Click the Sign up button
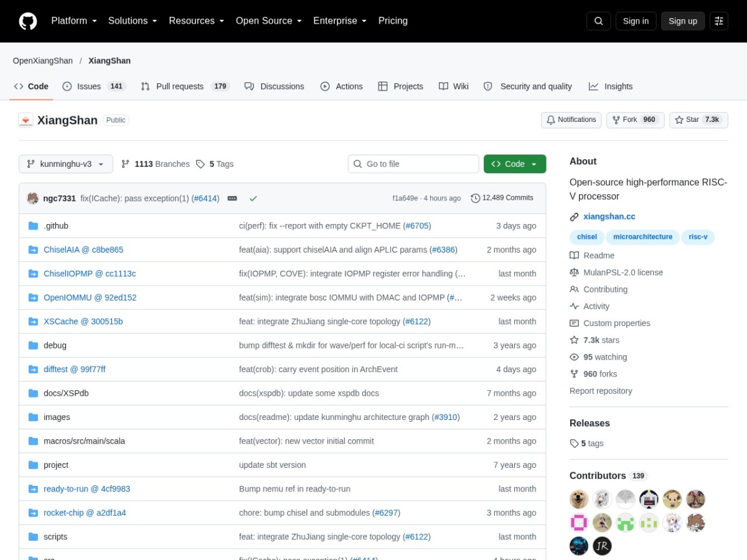This screenshot has width=747, height=560. click(x=683, y=21)
